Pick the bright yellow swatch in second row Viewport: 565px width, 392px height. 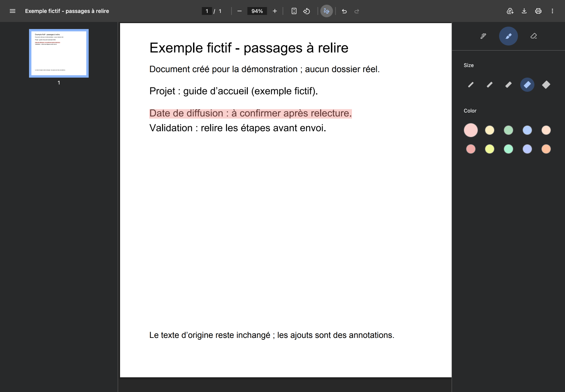[x=490, y=149]
